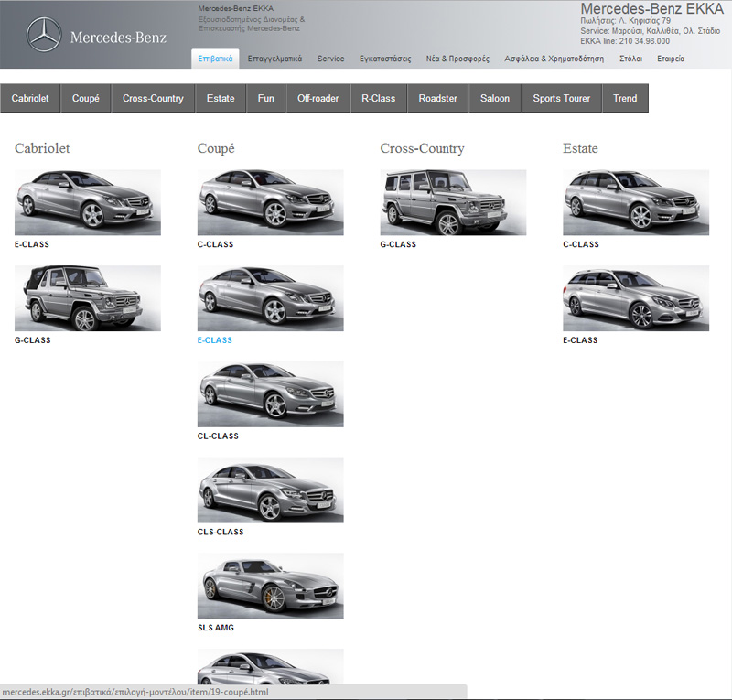Viewport: 732px width, 700px height.
Task: Click the Saloon category button
Action: click(x=495, y=99)
